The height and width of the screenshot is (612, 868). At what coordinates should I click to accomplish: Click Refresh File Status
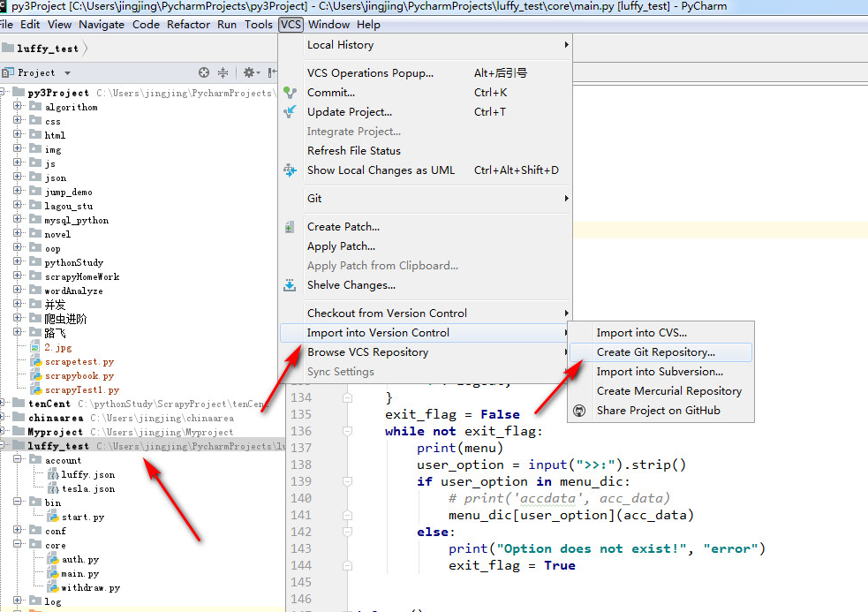click(x=425, y=151)
